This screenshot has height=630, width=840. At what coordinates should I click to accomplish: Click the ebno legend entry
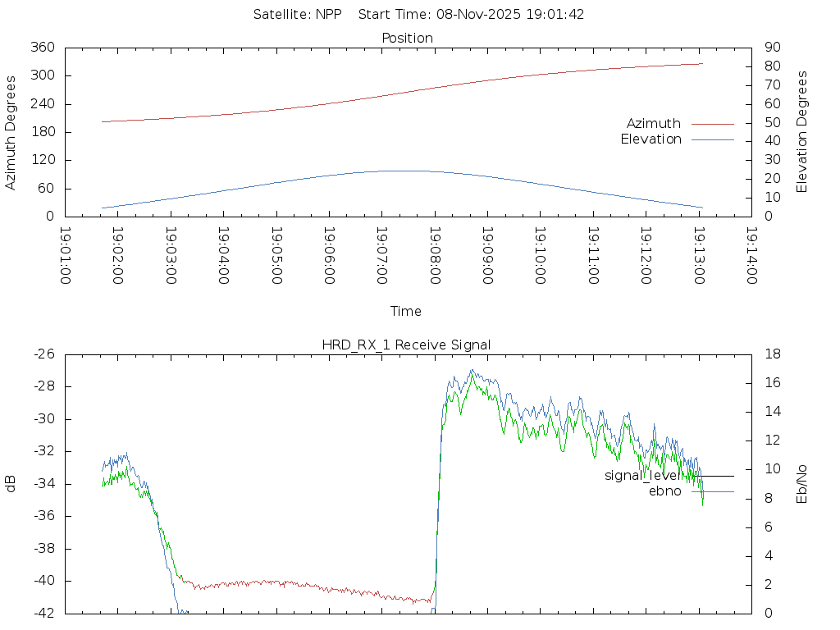(x=664, y=491)
